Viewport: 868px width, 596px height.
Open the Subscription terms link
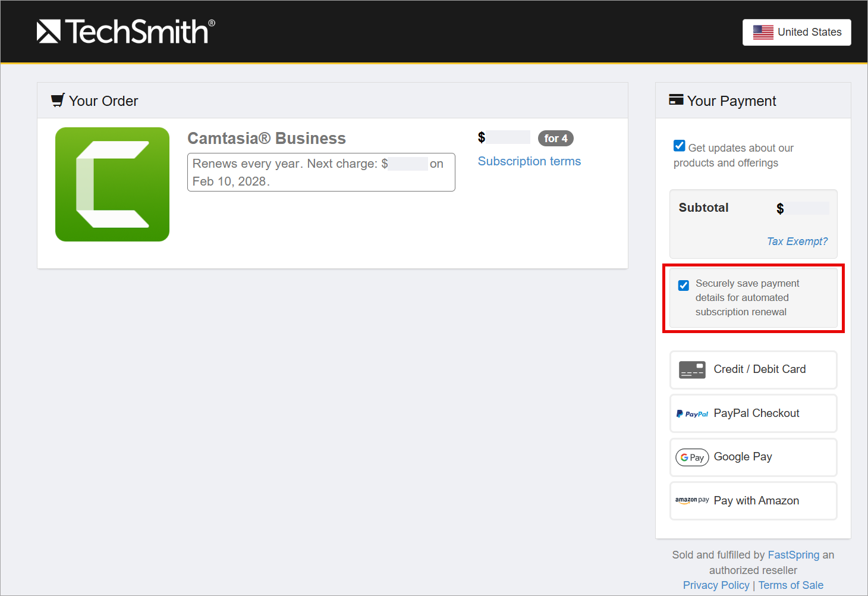click(x=529, y=161)
